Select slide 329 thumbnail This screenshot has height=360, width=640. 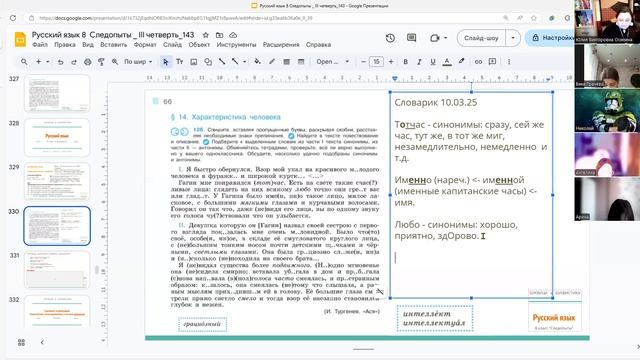[57, 182]
